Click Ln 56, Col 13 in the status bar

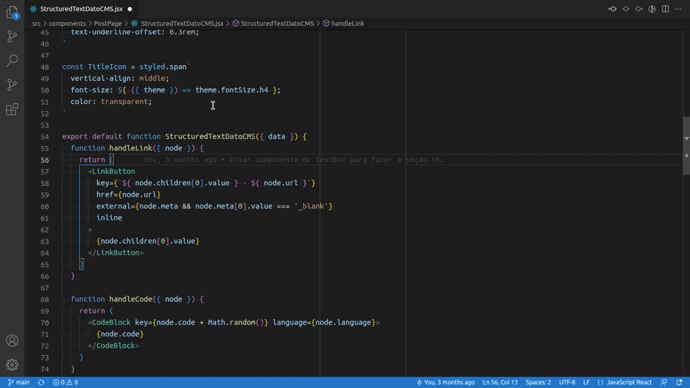pos(500,382)
